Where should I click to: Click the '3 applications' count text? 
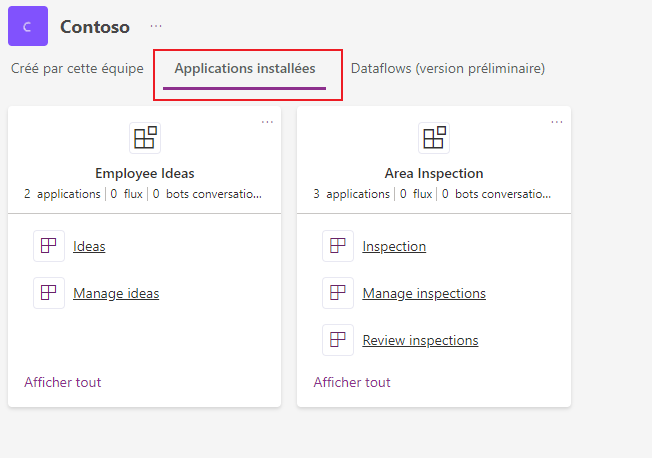(351, 194)
